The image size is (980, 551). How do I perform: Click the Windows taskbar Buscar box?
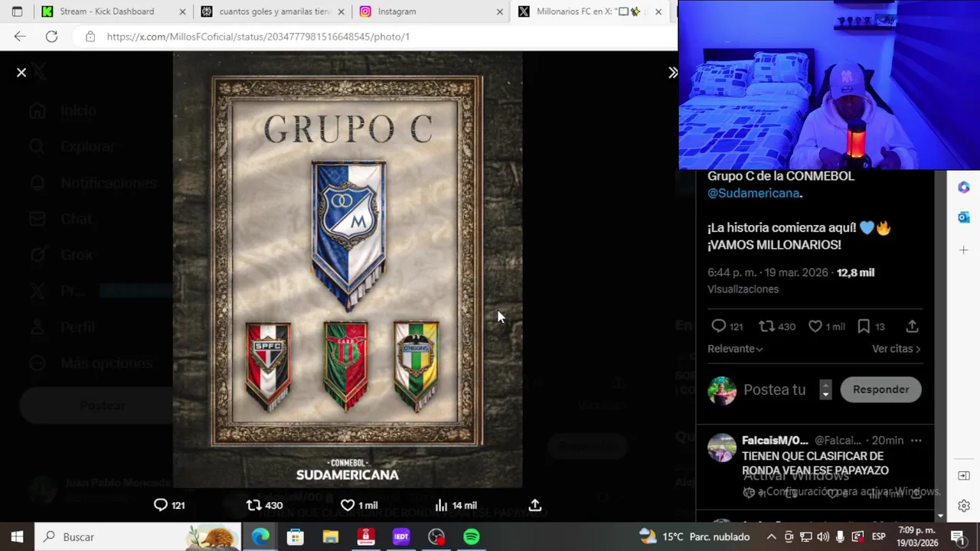(138, 536)
